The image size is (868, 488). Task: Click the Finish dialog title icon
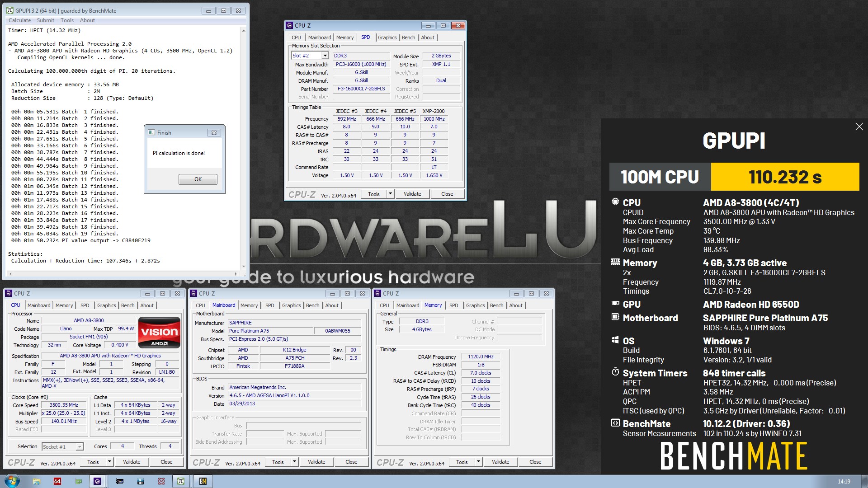pos(152,132)
